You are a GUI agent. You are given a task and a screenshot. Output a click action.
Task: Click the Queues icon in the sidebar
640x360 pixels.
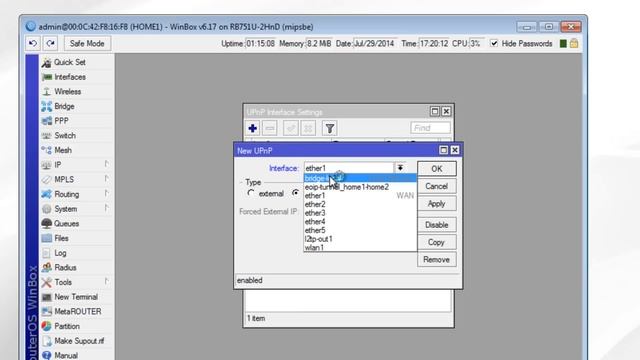click(x=47, y=224)
